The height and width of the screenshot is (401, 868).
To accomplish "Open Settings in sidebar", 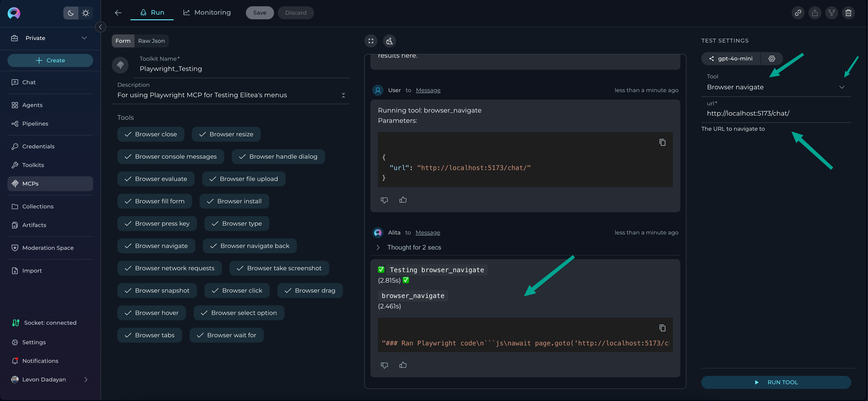I will click(x=50, y=342).
